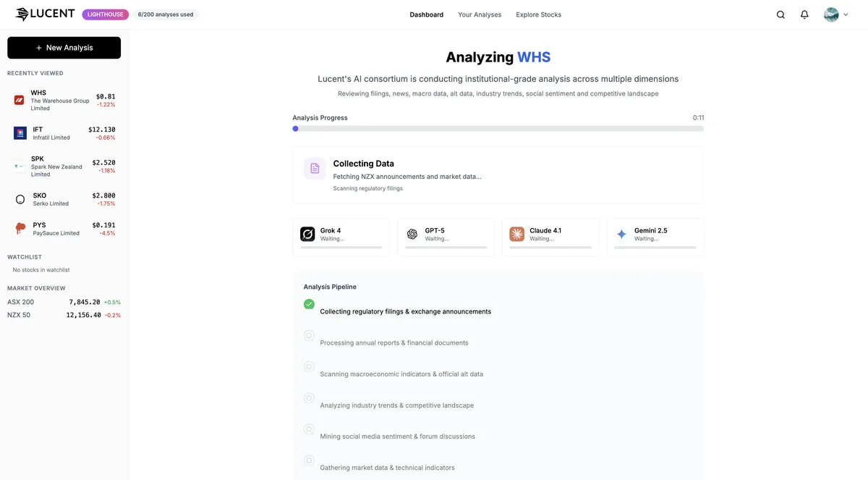Click the ASX 200 market overview row
Image resolution: width=868 pixels, height=480 pixels.
(64, 302)
